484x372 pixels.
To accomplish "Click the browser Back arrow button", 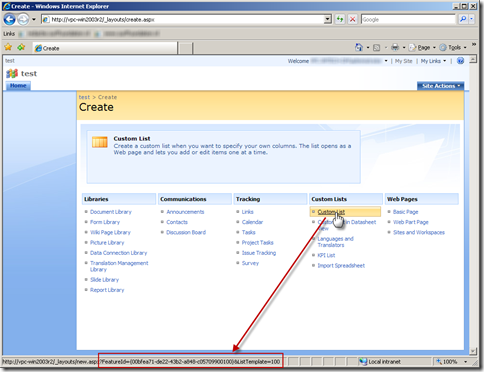I will pyautogui.click(x=9, y=19).
